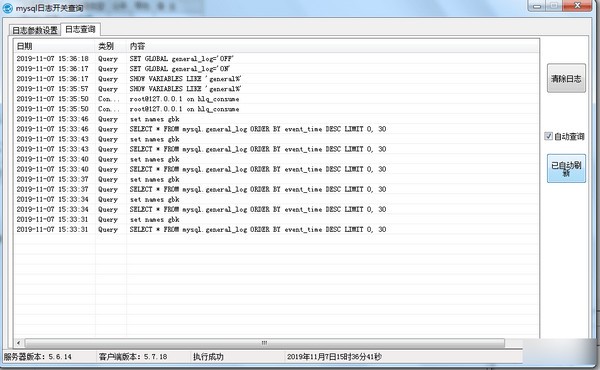Select first root@127.0.0.1 on hlq_consume row

[x=276, y=99]
